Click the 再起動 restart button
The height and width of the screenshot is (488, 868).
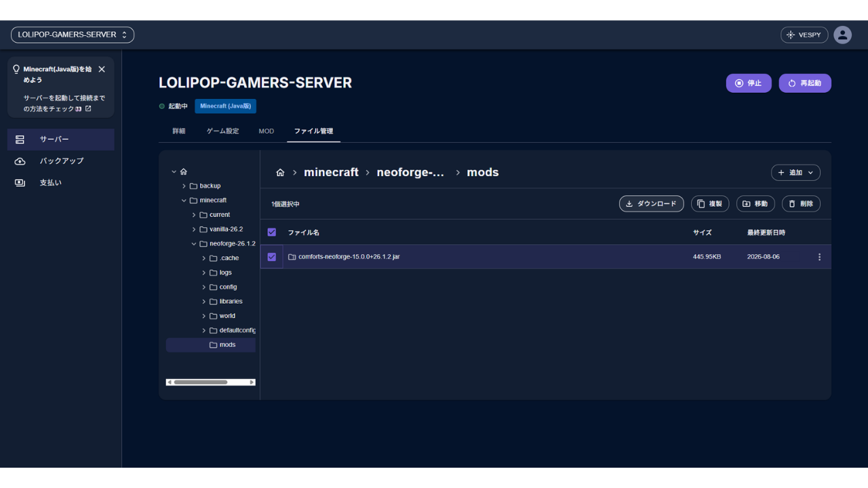coord(805,83)
